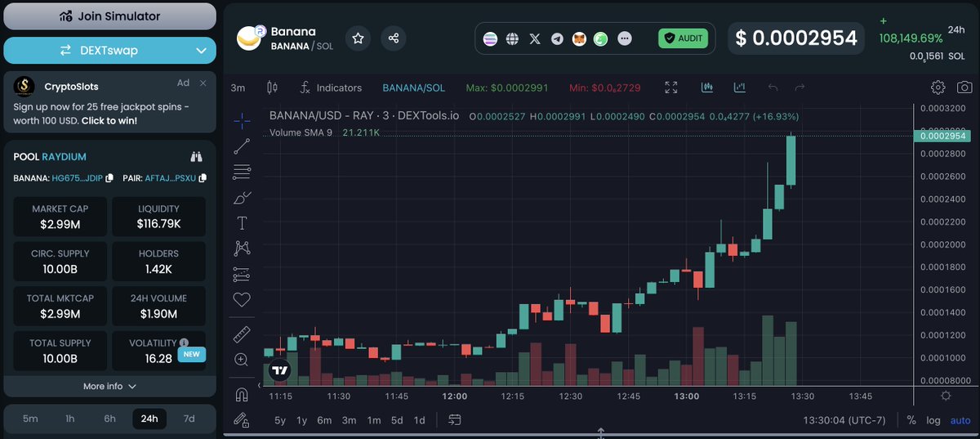Open pool explorer binoculars icon
The image size is (980, 439).
[197, 156]
